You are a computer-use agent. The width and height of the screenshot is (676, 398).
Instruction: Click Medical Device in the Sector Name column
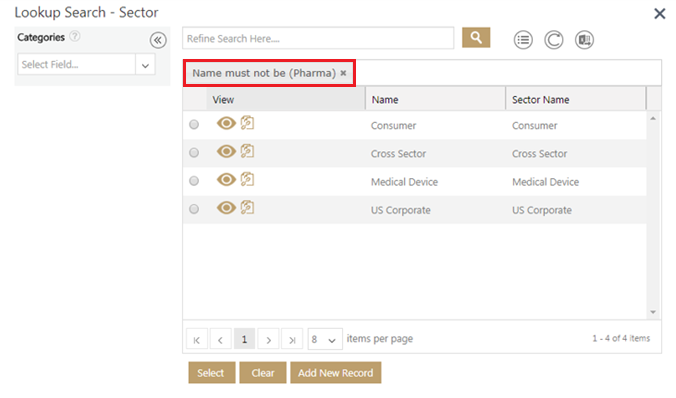pyautogui.click(x=545, y=182)
